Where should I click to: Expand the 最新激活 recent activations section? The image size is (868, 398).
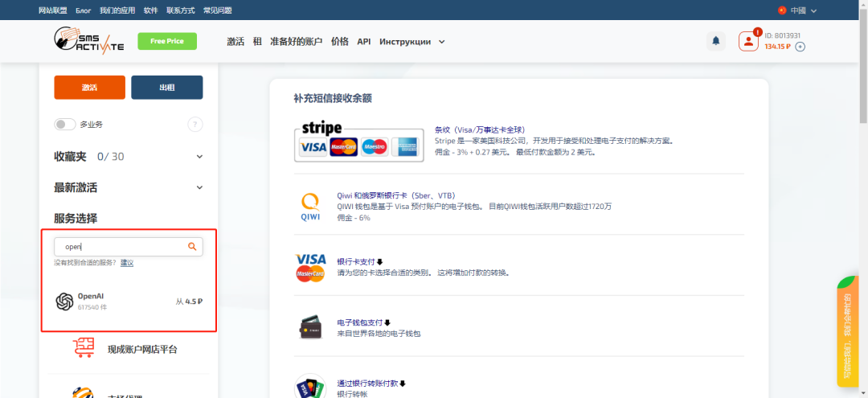click(x=199, y=187)
